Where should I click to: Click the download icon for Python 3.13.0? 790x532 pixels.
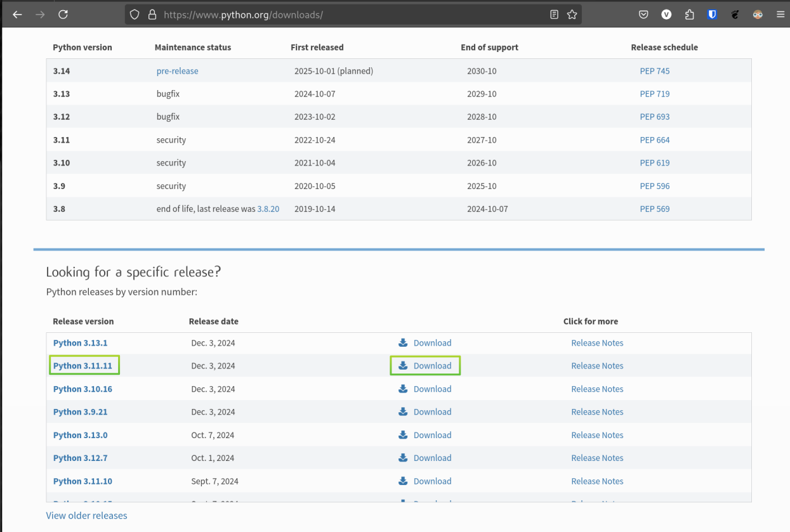[x=403, y=435]
